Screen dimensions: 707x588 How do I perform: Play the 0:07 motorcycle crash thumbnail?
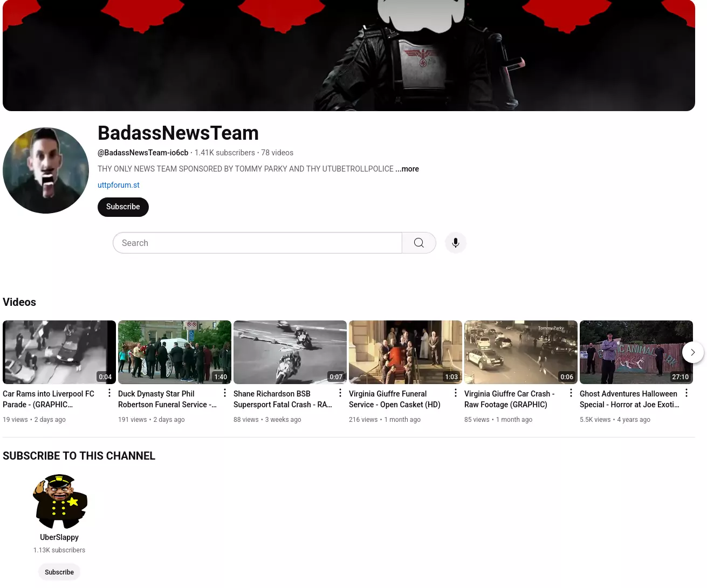(x=290, y=352)
